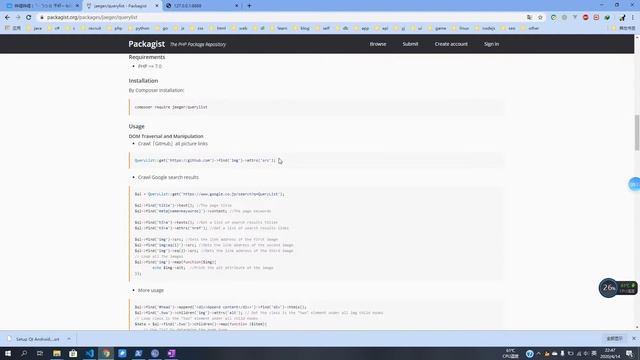Close the 127.0.0.1:8888 tab
Screen dimensions: 640x360
237,6
